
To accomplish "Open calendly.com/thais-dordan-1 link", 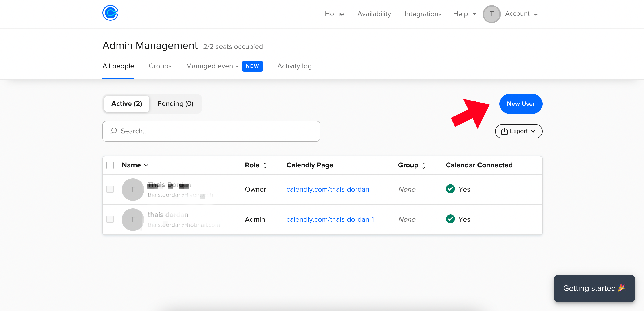I will 330,219.
